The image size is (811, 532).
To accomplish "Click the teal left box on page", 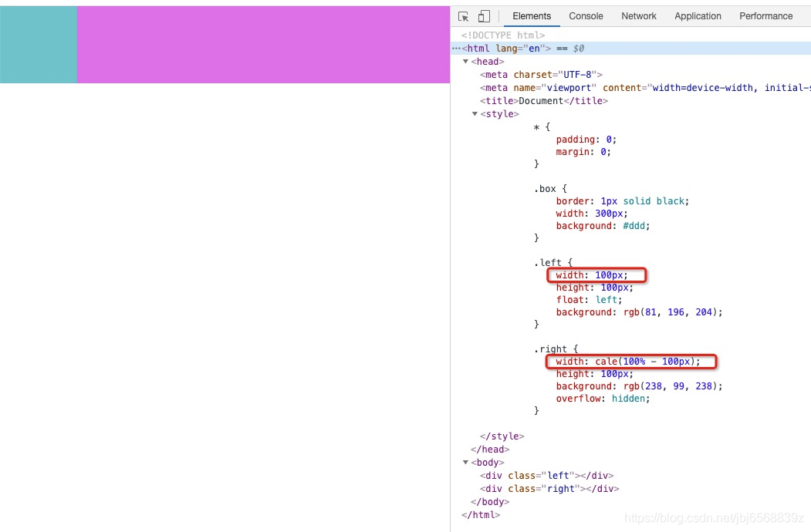I will click(x=39, y=45).
